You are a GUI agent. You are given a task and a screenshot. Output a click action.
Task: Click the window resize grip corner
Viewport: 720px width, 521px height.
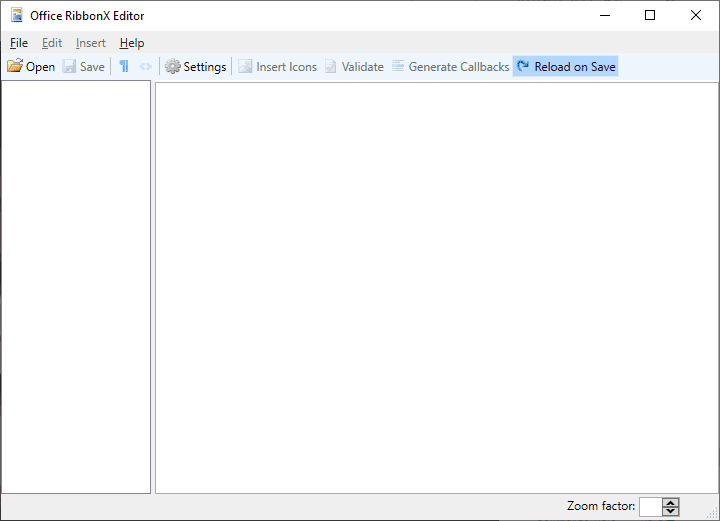tap(714, 514)
